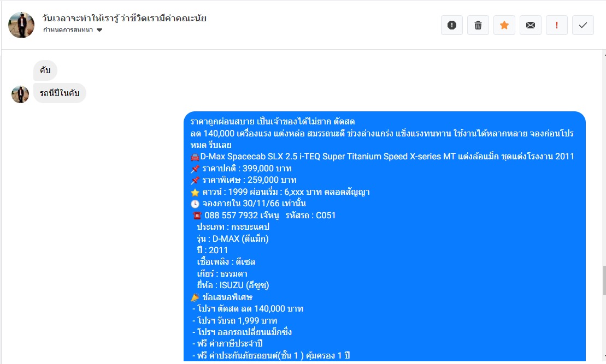Click the line 'ปี : 2011'
This screenshot has width=606, height=364.
(x=212, y=250)
